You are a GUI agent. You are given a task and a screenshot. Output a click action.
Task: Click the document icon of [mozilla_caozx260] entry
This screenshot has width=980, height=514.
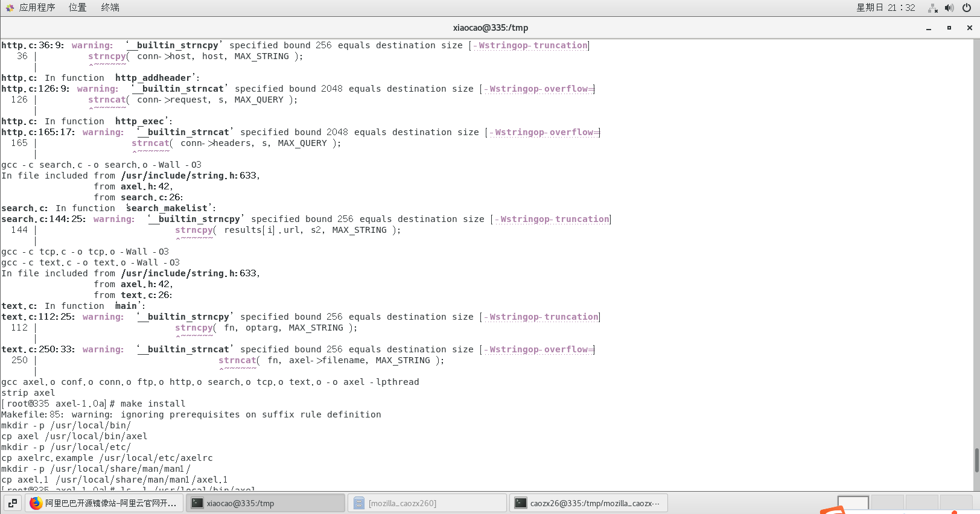tap(359, 503)
